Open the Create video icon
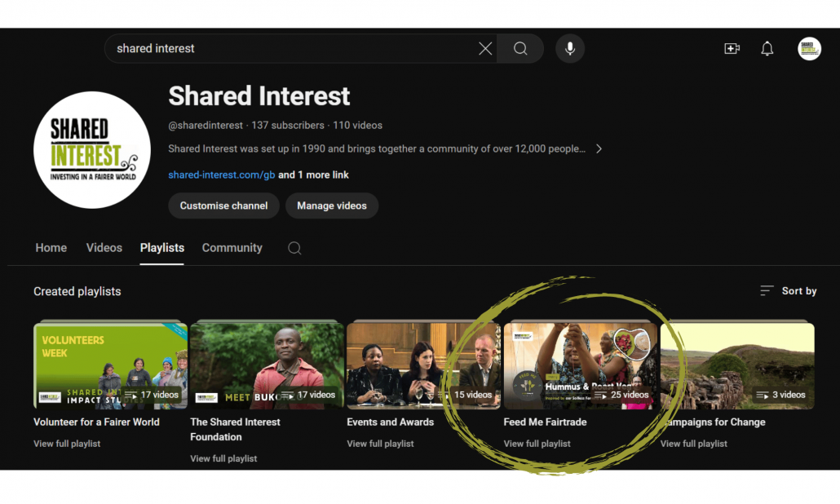 (x=732, y=49)
